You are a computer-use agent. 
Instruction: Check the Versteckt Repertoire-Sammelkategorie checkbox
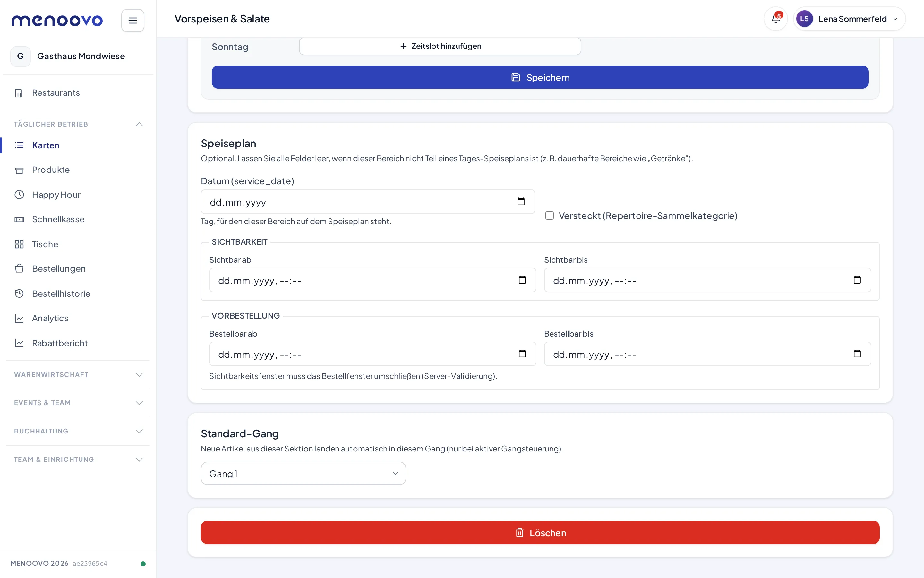[550, 215]
